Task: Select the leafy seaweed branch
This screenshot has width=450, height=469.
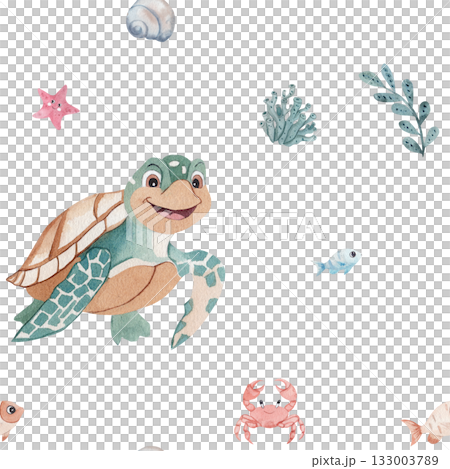Action: point(399,110)
